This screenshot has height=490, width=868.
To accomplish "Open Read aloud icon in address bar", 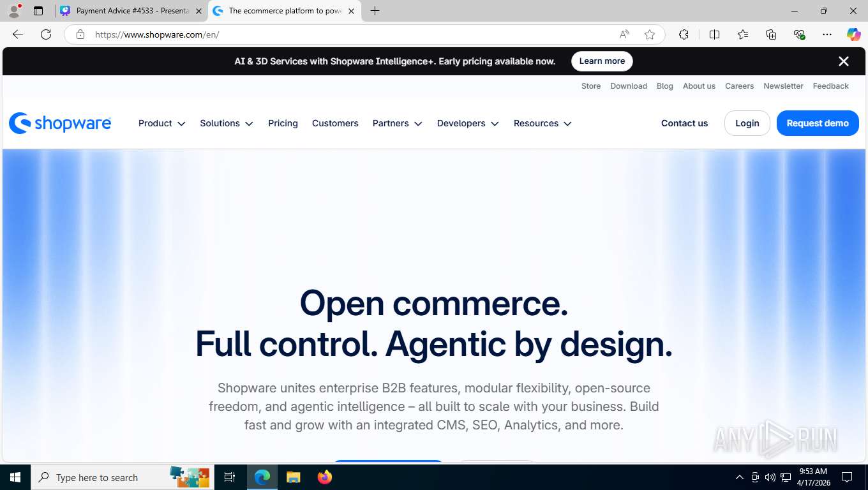I will coord(624,34).
